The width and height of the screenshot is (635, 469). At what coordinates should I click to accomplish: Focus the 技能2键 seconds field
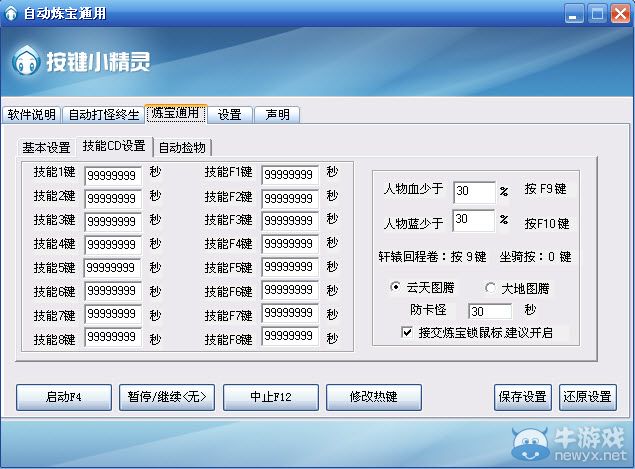click(113, 199)
